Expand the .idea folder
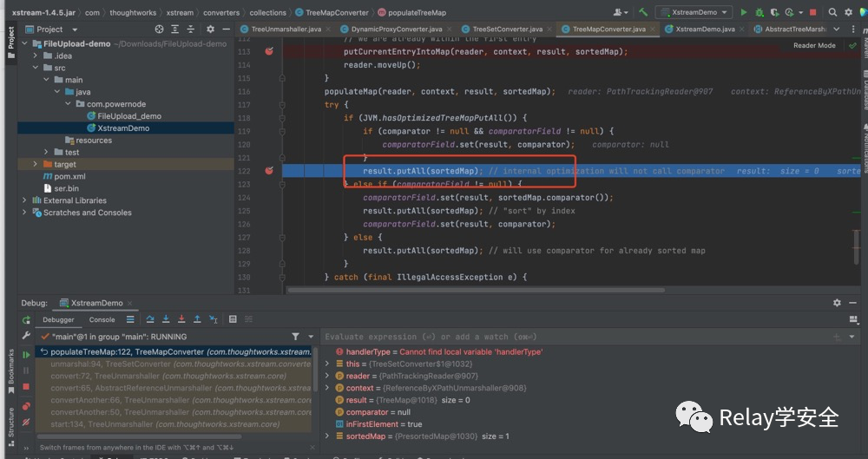The image size is (868, 459). [36, 56]
